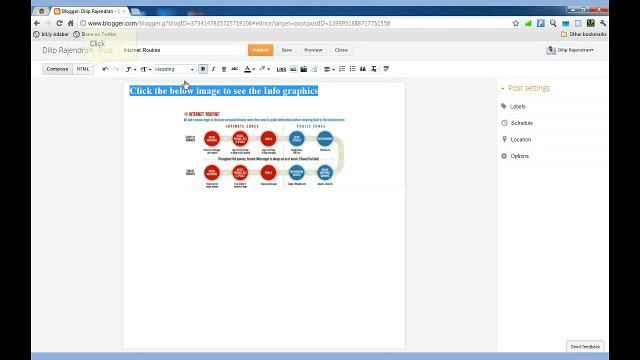The width and height of the screenshot is (640, 360).
Task: Click the browser address bar
Action: 294,23
